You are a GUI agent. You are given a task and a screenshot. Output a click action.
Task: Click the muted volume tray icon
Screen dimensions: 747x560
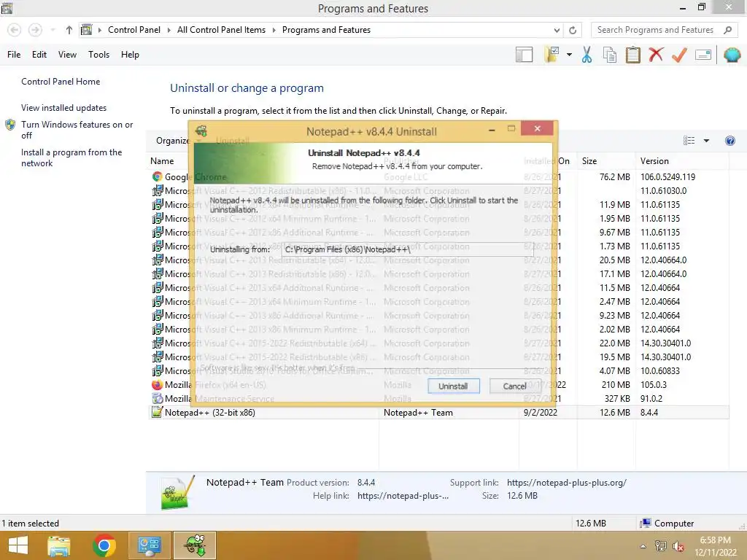pos(678,546)
